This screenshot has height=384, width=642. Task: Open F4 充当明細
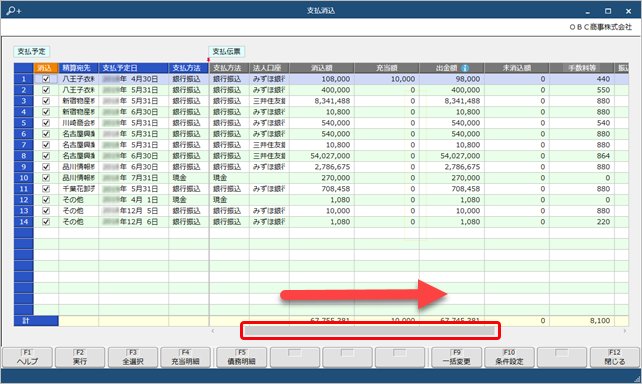pyautogui.click(x=185, y=357)
